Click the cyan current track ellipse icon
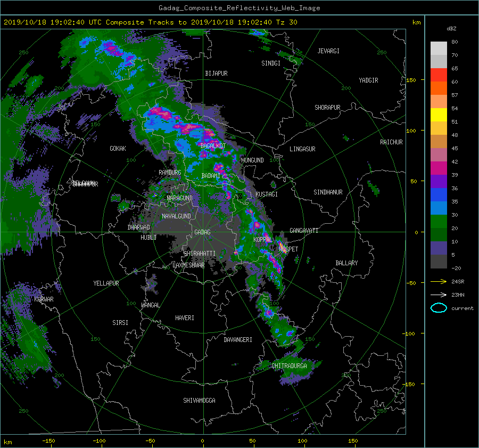This screenshot has width=479, height=448. coord(439,308)
